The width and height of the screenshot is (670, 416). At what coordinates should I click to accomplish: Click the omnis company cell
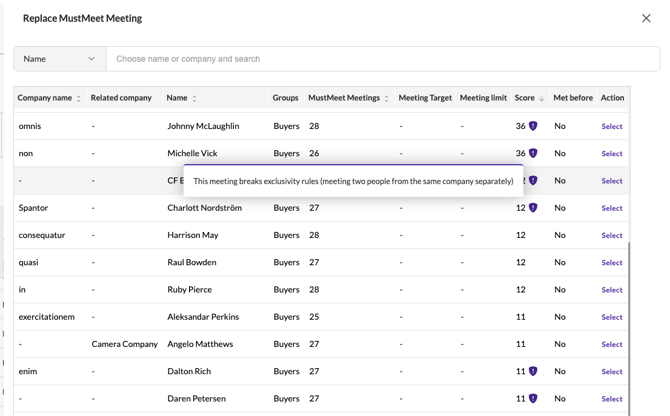tap(30, 126)
